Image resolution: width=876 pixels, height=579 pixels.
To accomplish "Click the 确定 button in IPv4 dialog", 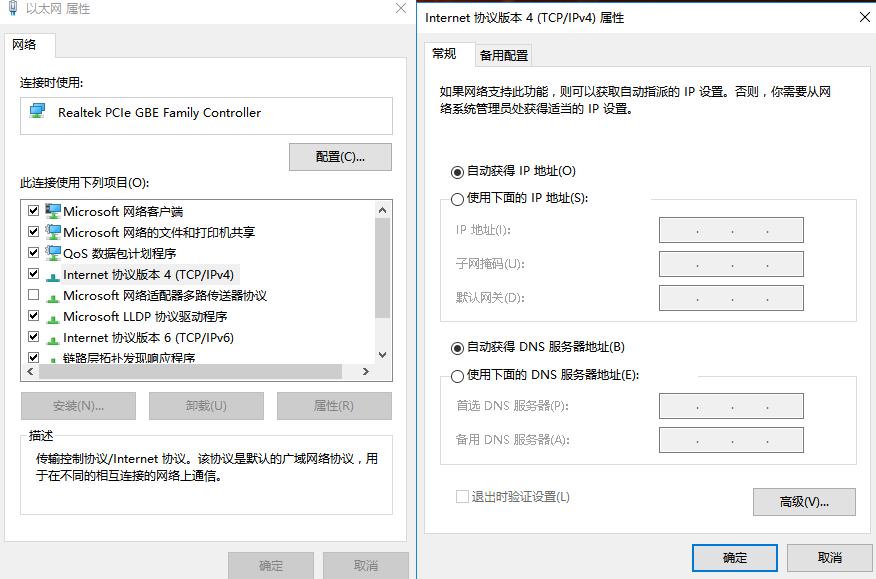I will [x=734, y=557].
